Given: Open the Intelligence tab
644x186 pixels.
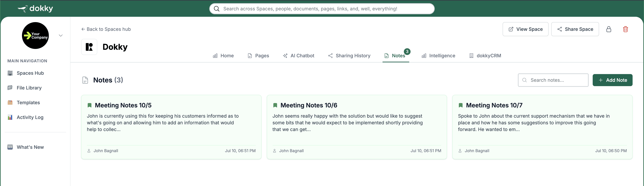Looking at the screenshot, I should click(x=438, y=56).
